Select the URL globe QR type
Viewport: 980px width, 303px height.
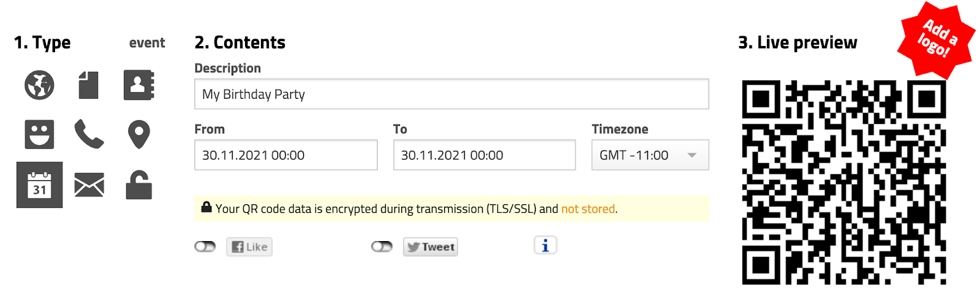(39, 85)
